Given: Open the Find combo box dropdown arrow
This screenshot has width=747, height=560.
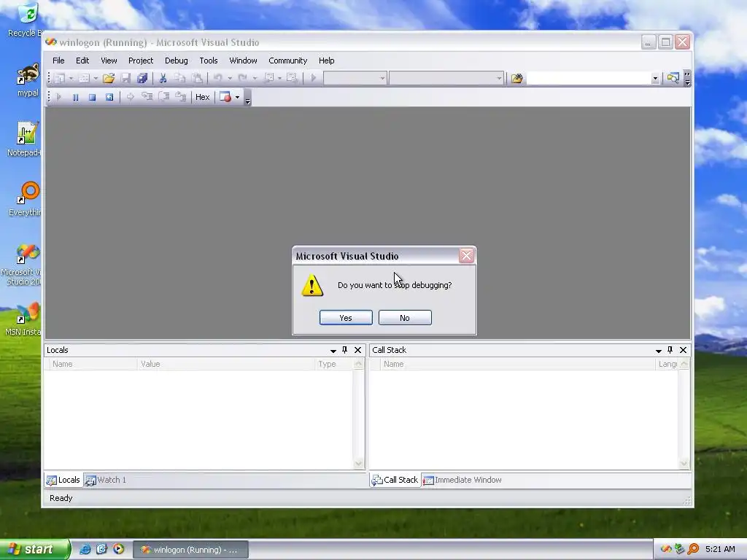Looking at the screenshot, I should click(x=655, y=79).
